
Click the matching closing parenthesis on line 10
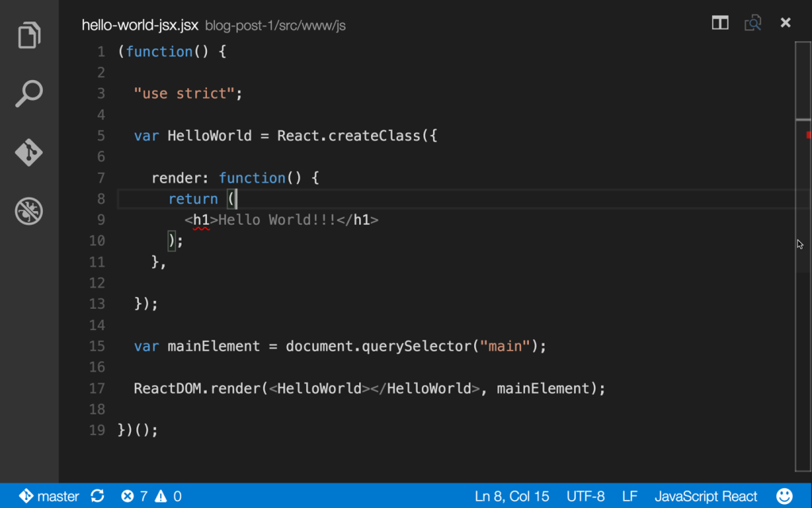pyautogui.click(x=171, y=241)
